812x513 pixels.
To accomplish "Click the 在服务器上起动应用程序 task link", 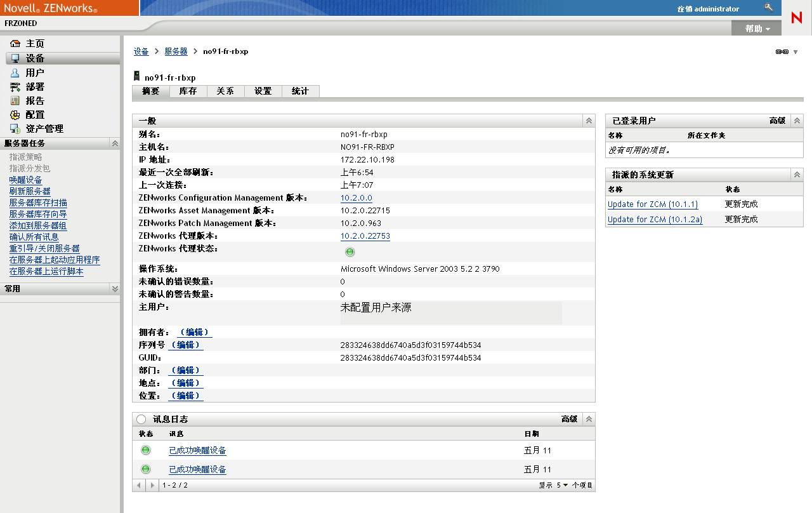I will 55,260.
